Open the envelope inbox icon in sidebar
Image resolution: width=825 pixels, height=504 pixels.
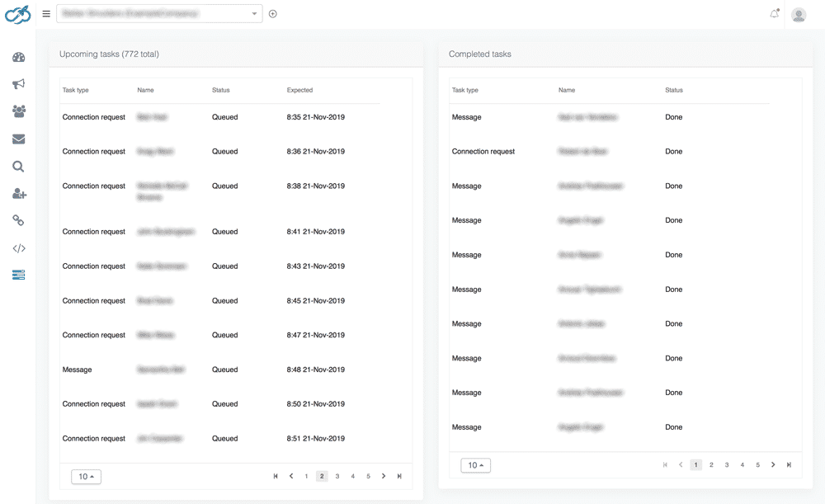pos(18,139)
